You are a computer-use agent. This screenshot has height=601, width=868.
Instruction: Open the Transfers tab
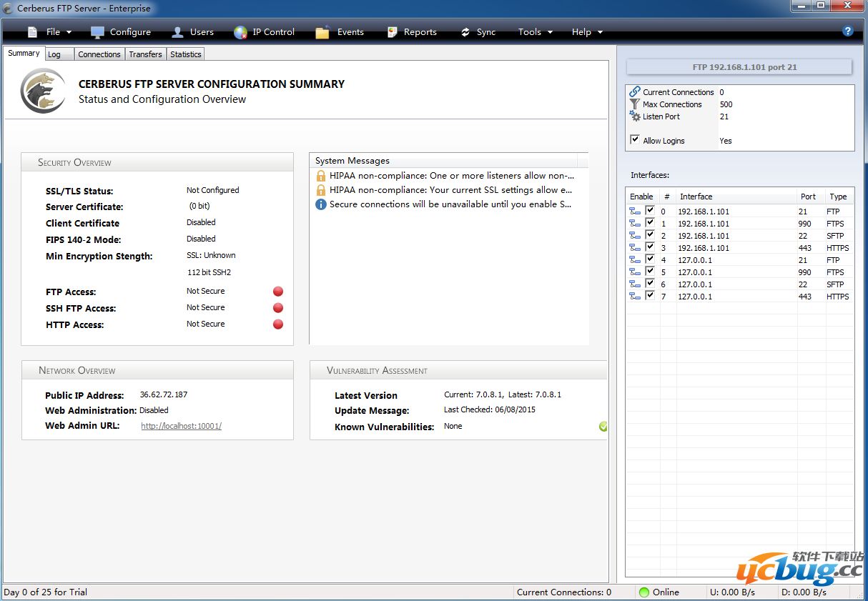click(146, 54)
